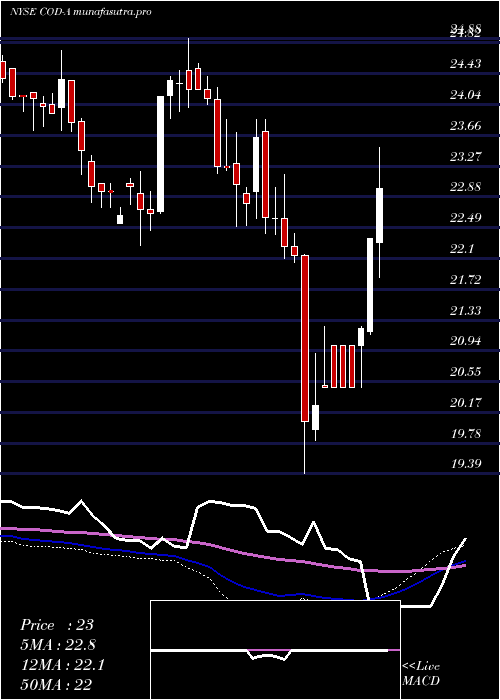Click the 21.33 price axis label
This screenshot has height=700, width=500.
point(466,311)
